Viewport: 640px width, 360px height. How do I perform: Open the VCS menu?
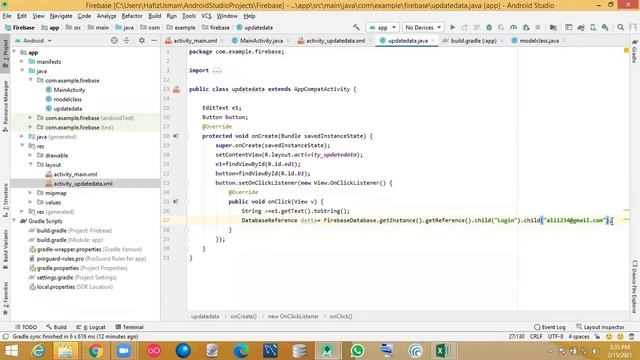click(206, 16)
